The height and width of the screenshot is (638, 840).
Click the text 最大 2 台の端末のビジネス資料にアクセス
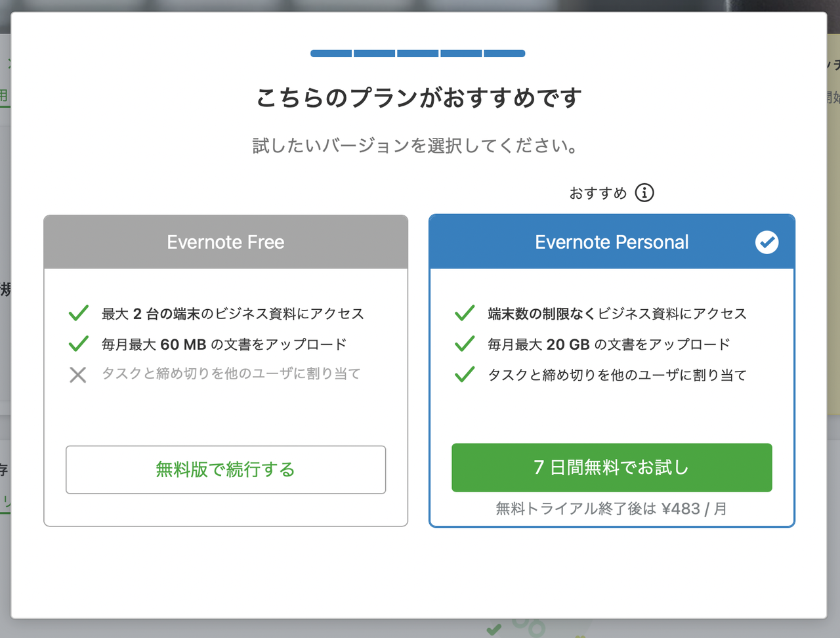(x=233, y=314)
